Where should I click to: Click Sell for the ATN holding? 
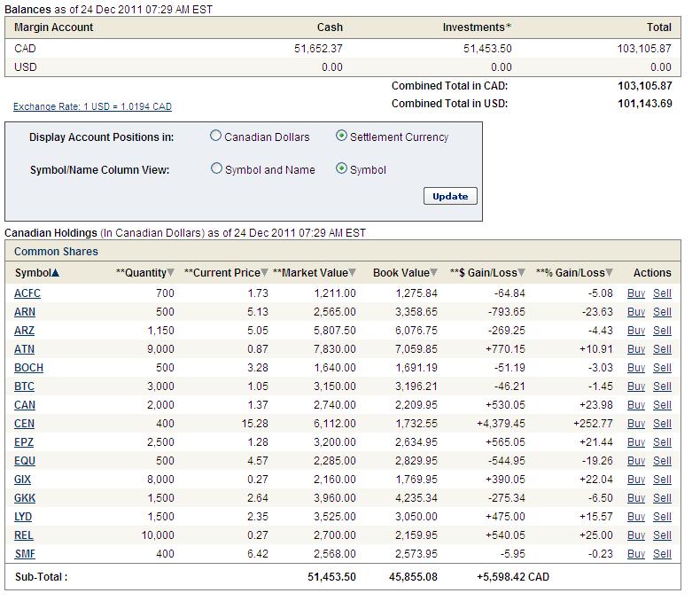tap(662, 349)
